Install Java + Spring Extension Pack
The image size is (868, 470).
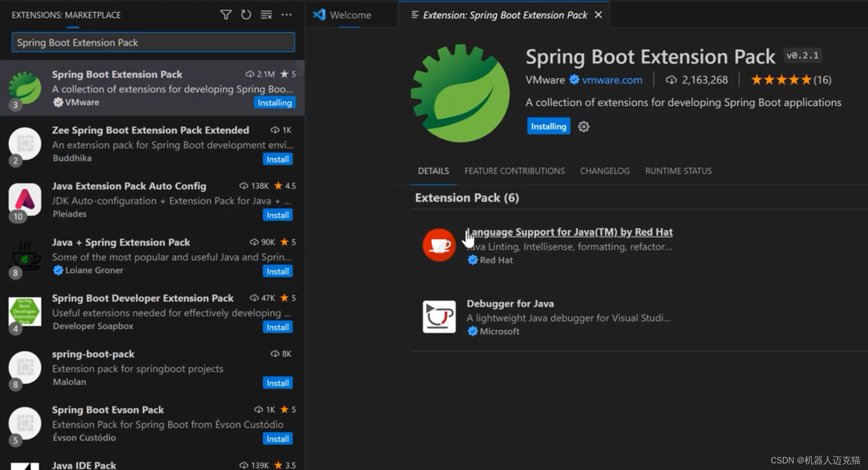tap(278, 271)
